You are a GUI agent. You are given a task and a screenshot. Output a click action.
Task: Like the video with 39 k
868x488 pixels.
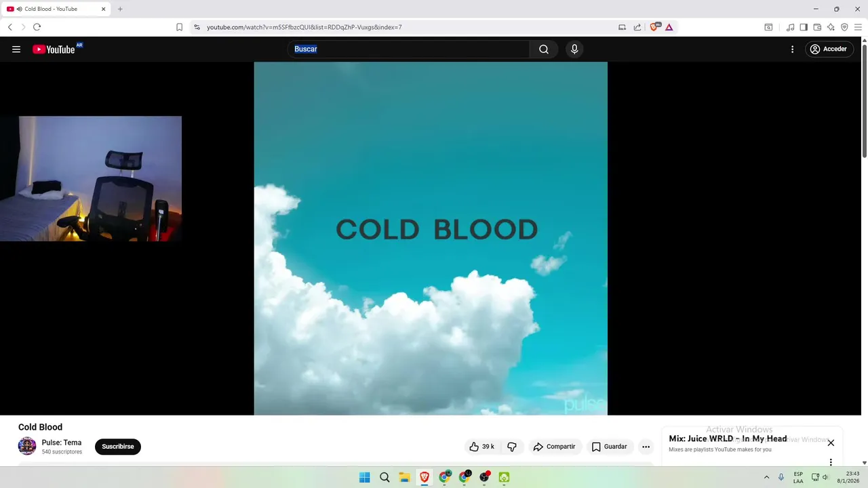482,447
